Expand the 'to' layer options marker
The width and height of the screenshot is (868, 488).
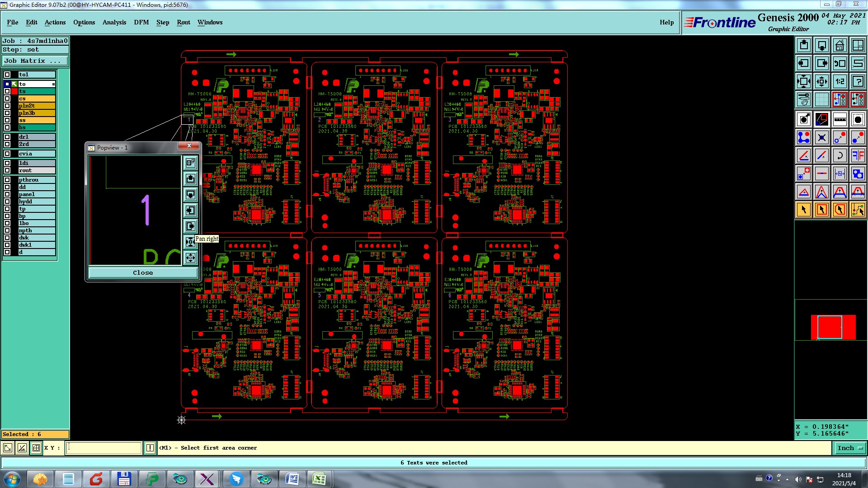53,84
